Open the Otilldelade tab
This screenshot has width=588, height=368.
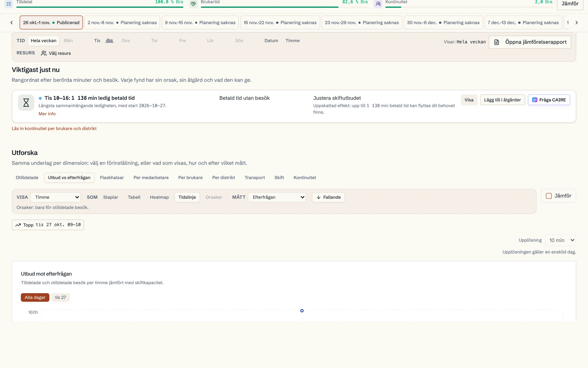(x=27, y=178)
